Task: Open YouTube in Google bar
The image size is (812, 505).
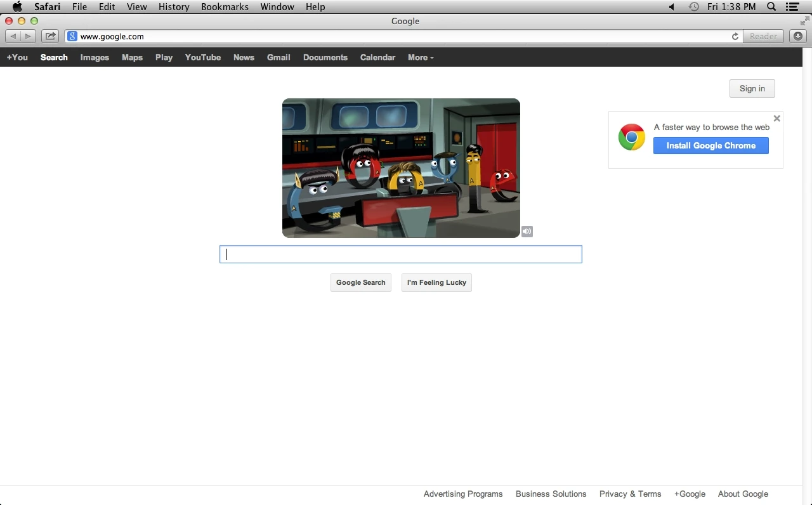Action: click(203, 57)
